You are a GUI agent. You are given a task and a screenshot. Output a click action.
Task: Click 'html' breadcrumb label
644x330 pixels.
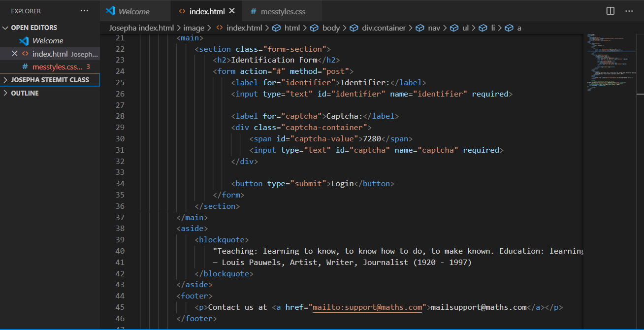coord(292,28)
